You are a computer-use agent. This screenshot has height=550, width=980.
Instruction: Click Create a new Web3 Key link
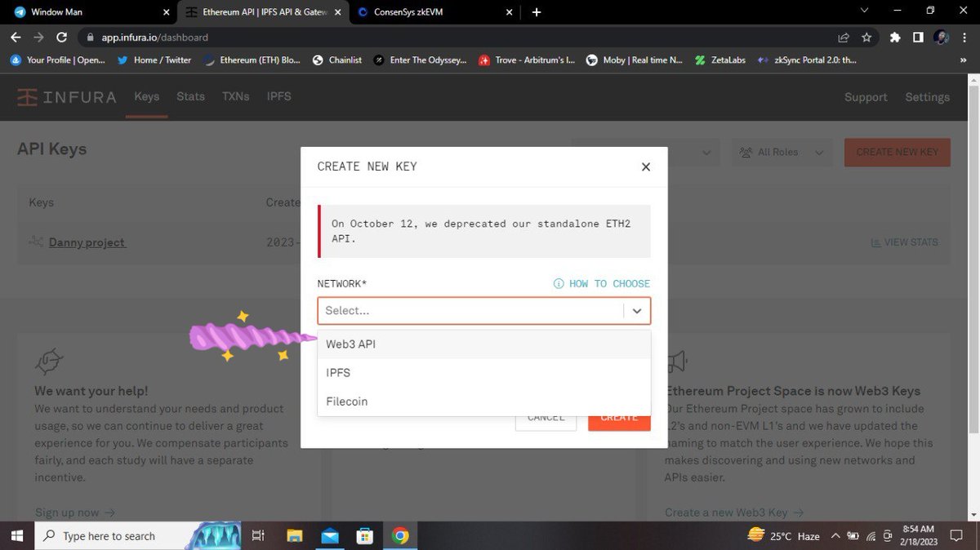734,512
